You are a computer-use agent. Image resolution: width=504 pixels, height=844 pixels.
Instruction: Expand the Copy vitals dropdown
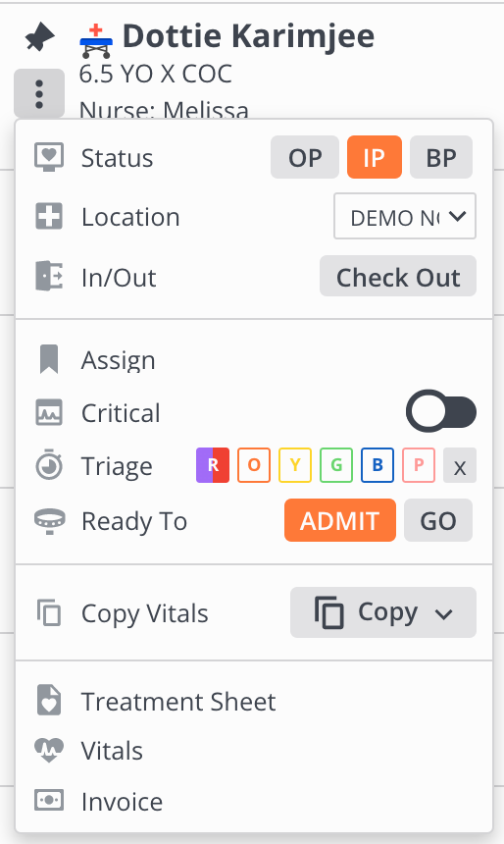click(x=383, y=612)
